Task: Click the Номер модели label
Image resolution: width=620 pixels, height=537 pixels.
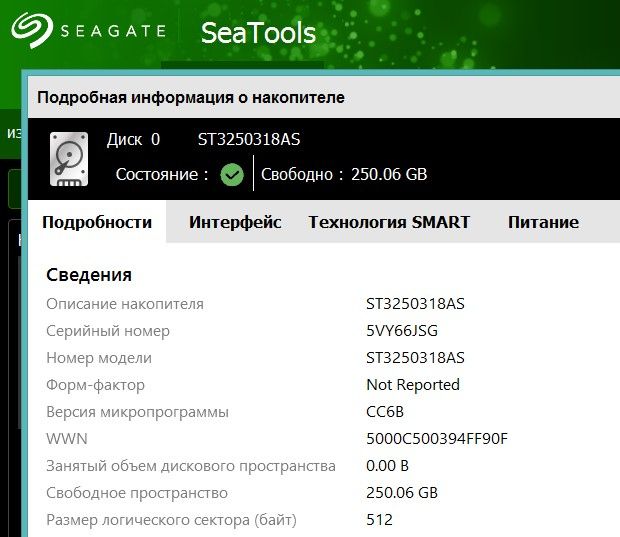Action: coord(99,358)
